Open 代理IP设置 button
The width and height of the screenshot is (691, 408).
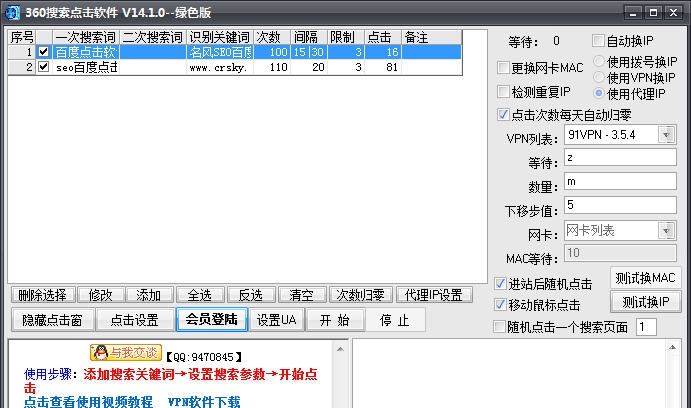[434, 295]
